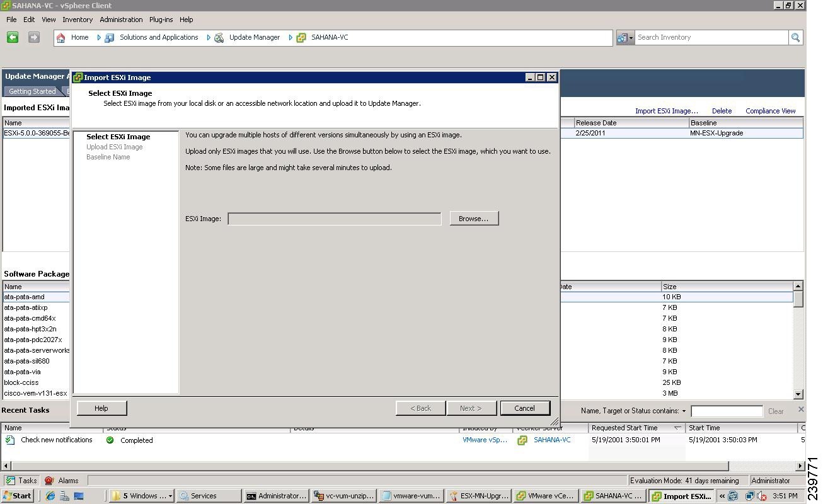Click the Tasks label in status bar
This screenshot has height=504, width=823.
(x=28, y=481)
